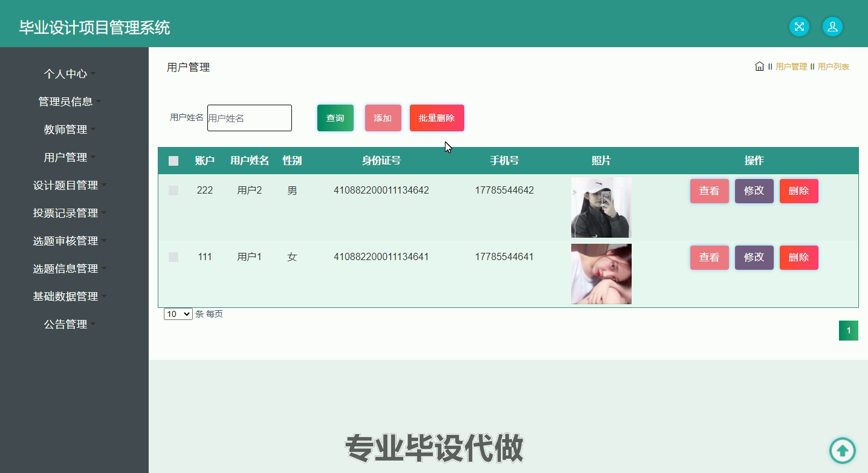The image size is (868, 473).
Task: Click the 账户 column header
Action: (x=205, y=161)
